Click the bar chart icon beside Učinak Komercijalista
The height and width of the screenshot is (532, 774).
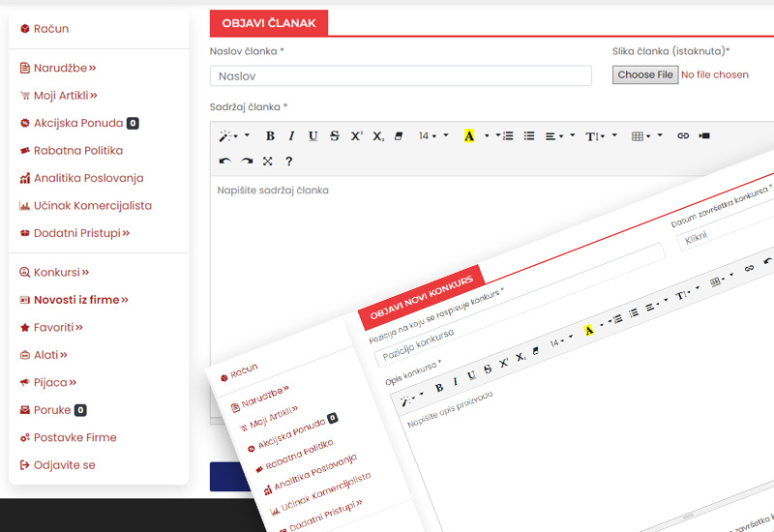[x=25, y=206]
